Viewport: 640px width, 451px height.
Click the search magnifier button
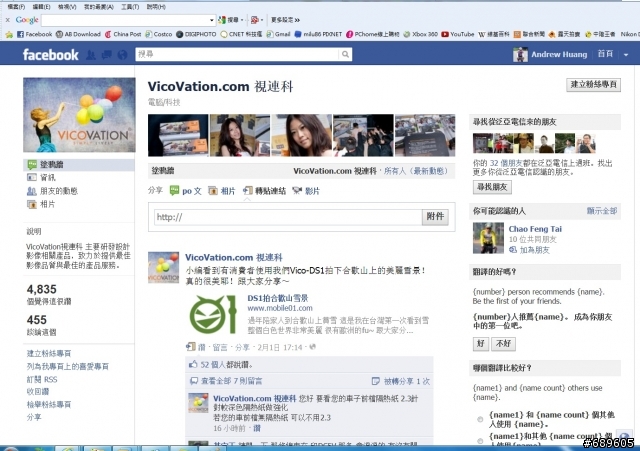click(345, 54)
